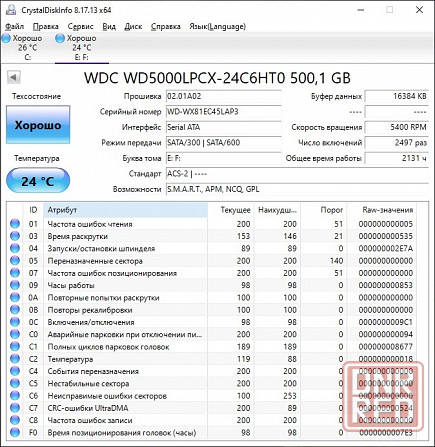Click status icon of attribute 01
Viewport: 435px width, 447px height.
click(15, 224)
